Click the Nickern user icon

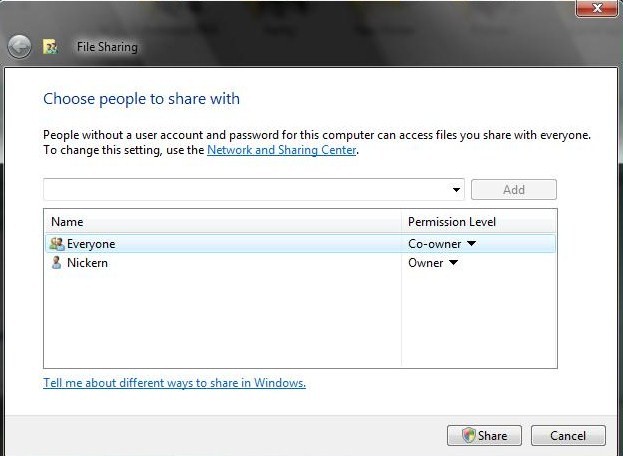(56, 263)
